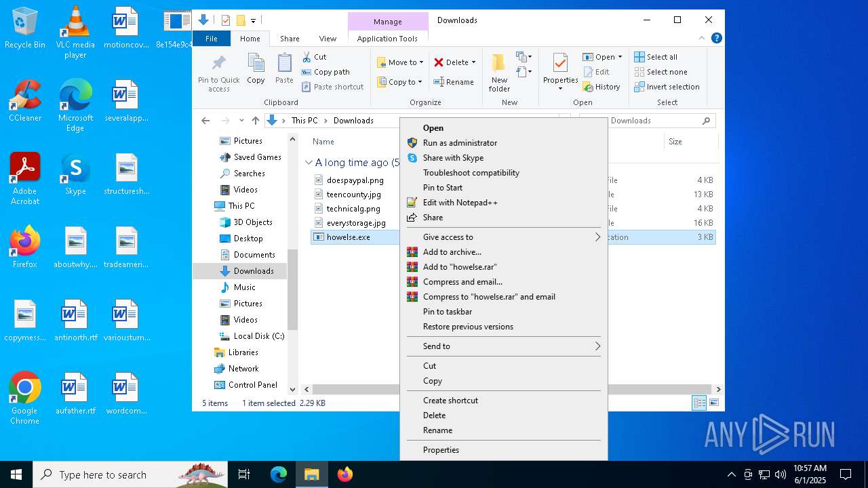Screen dimensions: 868x488
Task: Click Invert selection in the ribbon
Action: (x=667, y=87)
